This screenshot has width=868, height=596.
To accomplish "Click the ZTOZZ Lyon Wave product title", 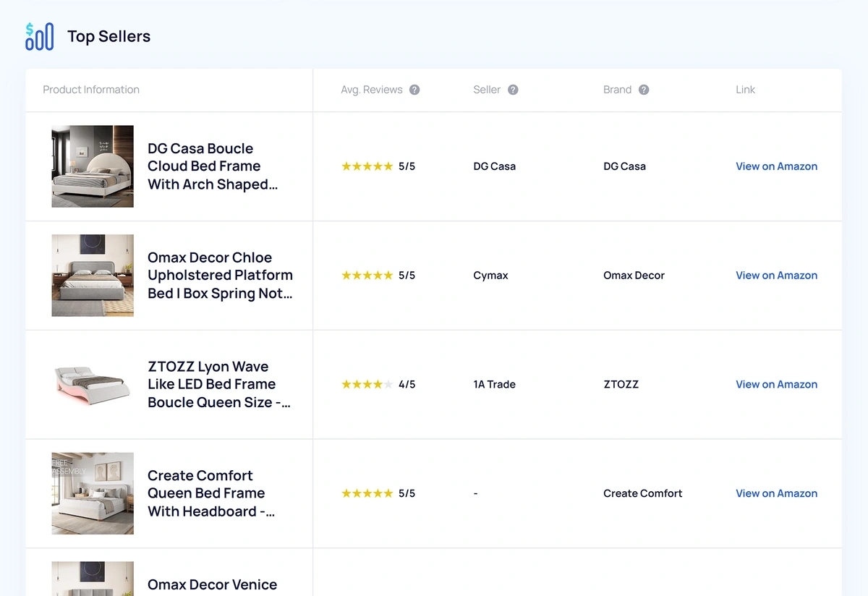I will tap(218, 385).
